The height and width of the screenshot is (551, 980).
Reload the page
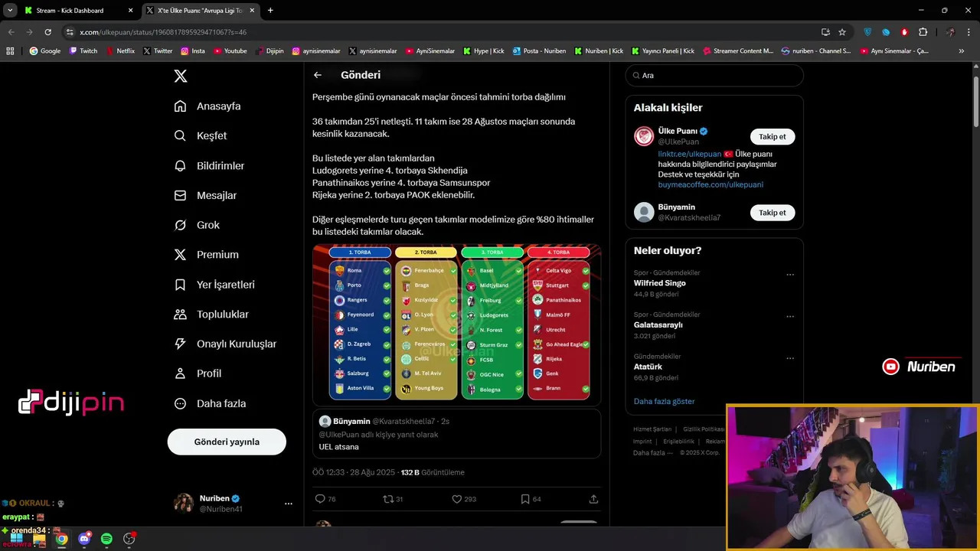click(47, 32)
